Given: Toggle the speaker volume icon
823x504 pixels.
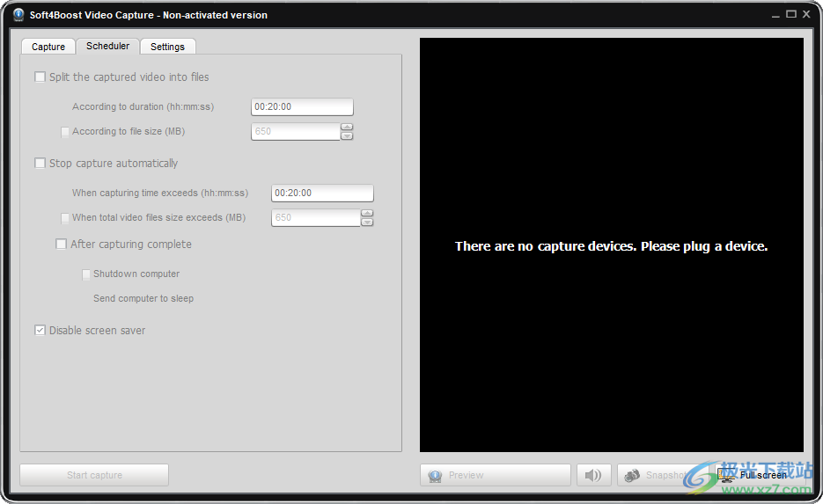Looking at the screenshot, I should click(593, 475).
